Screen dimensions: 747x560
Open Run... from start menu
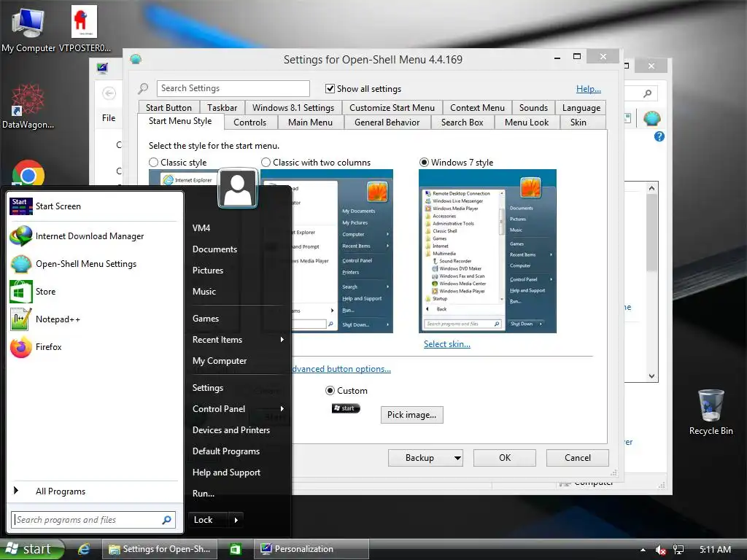coord(204,494)
